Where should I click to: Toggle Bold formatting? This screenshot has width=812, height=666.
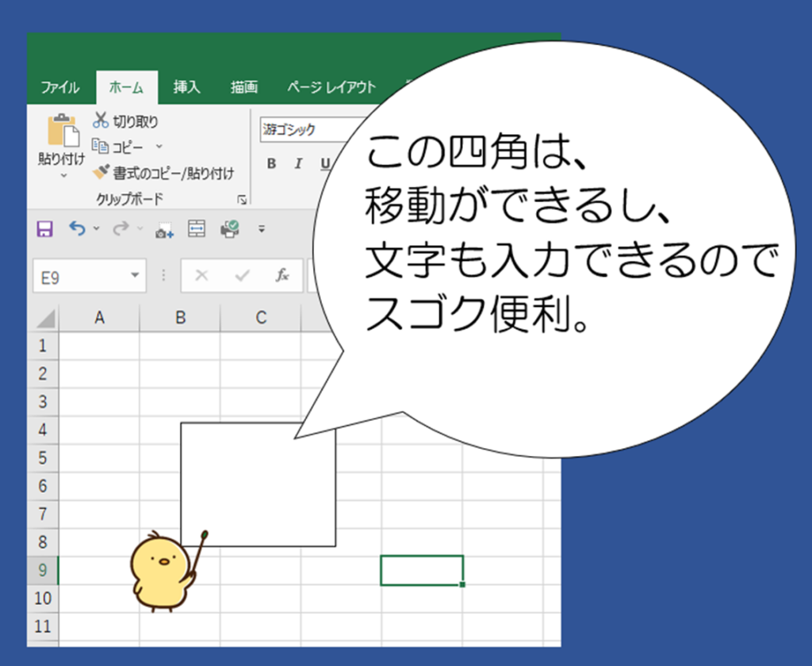coord(271,163)
